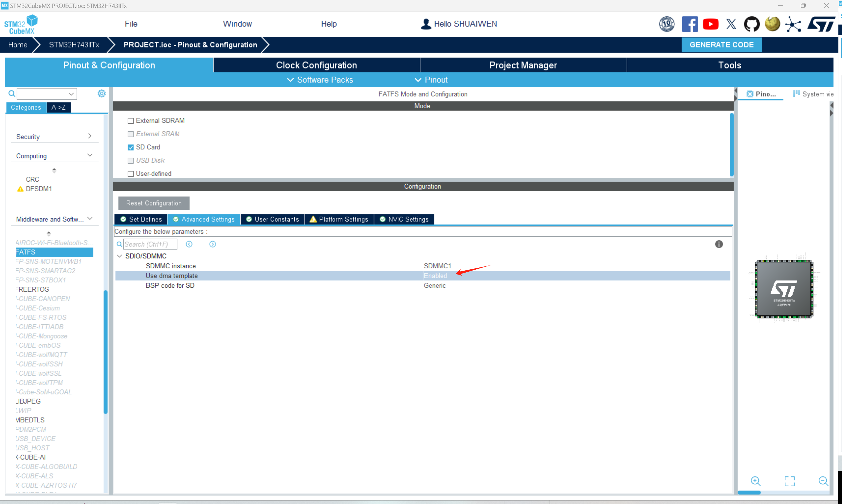Click the search icon next to Search (Ctrl+F)
This screenshot has height=504, width=842.
coord(119,244)
